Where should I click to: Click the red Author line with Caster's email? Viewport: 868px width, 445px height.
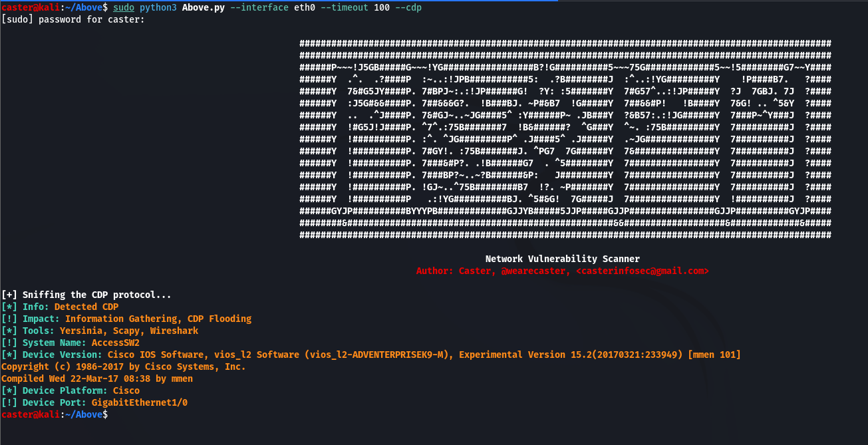coord(563,271)
